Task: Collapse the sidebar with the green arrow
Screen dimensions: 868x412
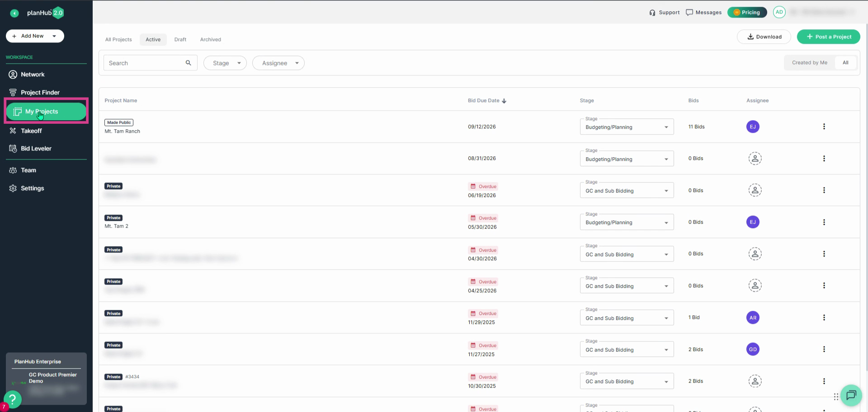Action: pyautogui.click(x=14, y=13)
